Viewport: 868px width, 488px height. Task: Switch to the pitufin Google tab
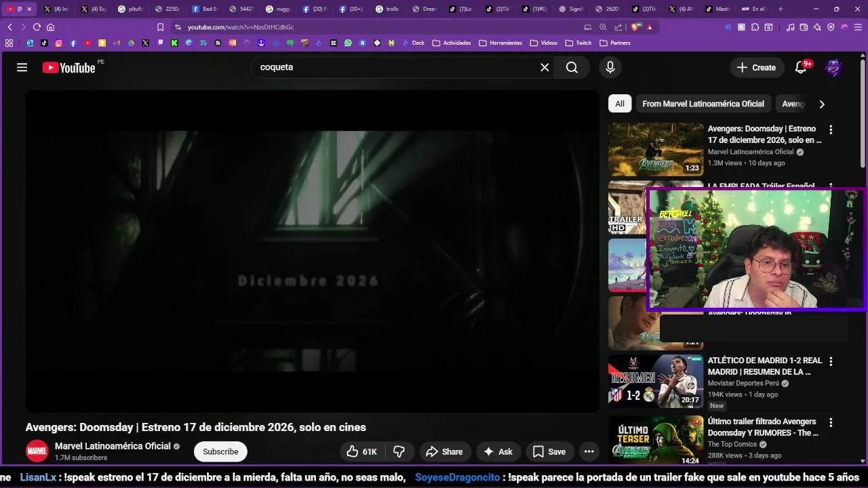[x=130, y=9]
